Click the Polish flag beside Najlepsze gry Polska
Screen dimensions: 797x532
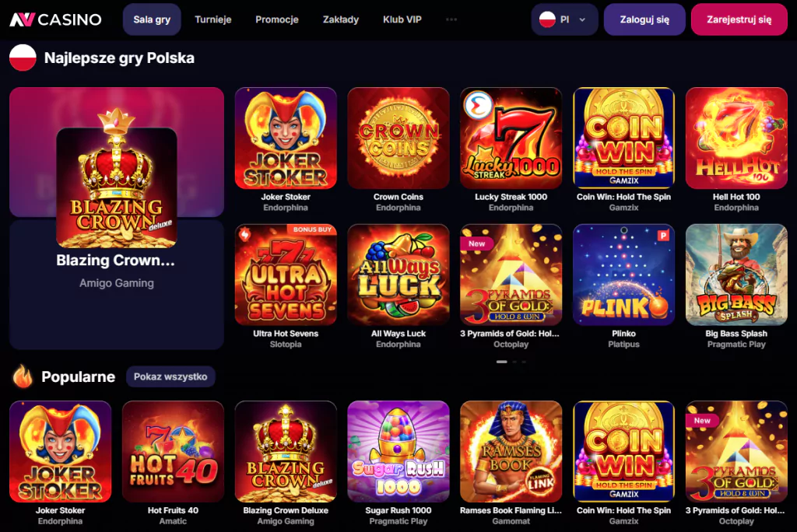(x=22, y=58)
